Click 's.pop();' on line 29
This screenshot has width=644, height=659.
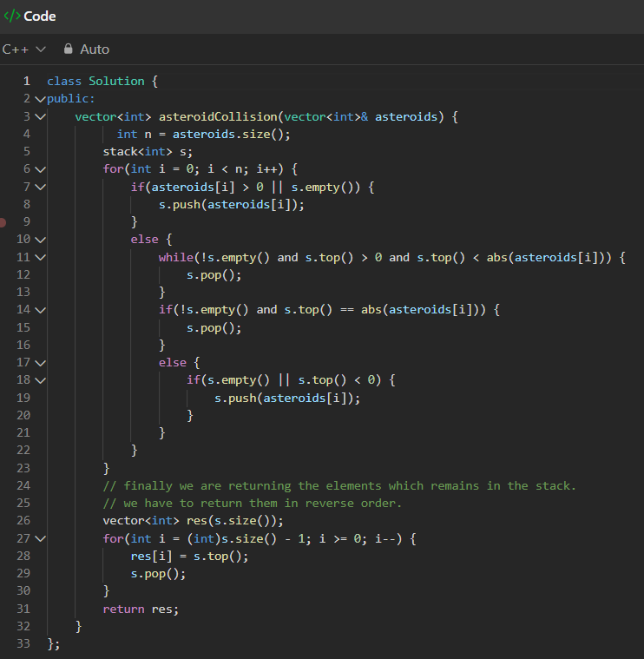158,573
